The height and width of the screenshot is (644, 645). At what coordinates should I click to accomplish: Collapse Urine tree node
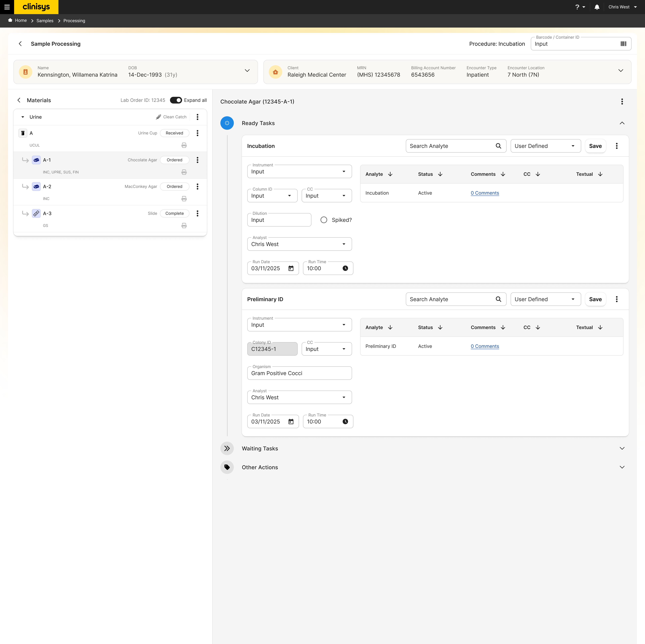point(23,117)
